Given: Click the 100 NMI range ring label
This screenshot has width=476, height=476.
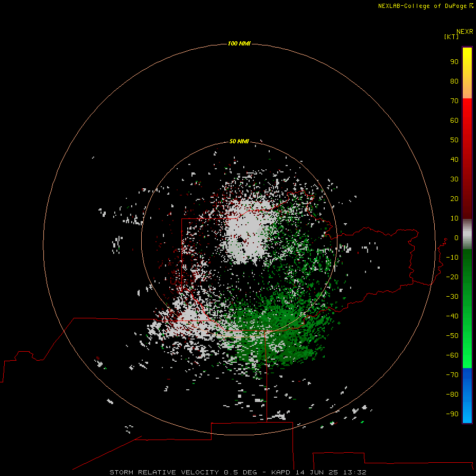Looking at the screenshot, I should (239, 44).
